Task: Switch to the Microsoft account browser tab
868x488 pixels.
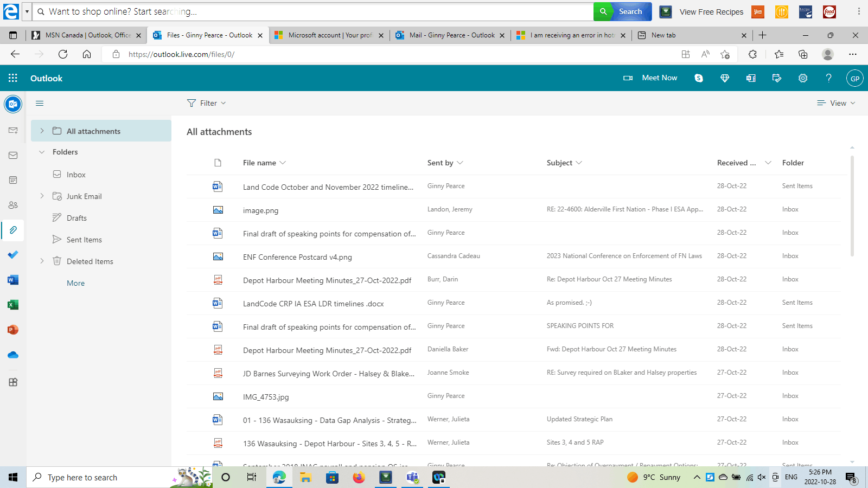Action: pyautogui.click(x=329, y=35)
